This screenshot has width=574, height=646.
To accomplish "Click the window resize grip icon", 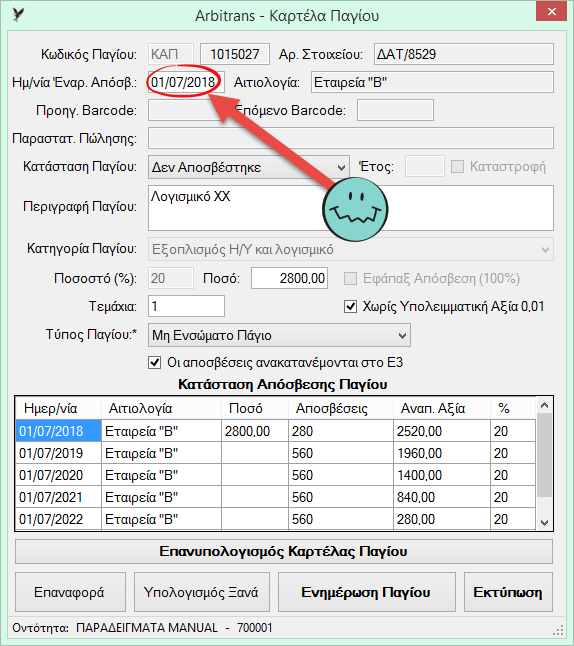I will point(558,630).
